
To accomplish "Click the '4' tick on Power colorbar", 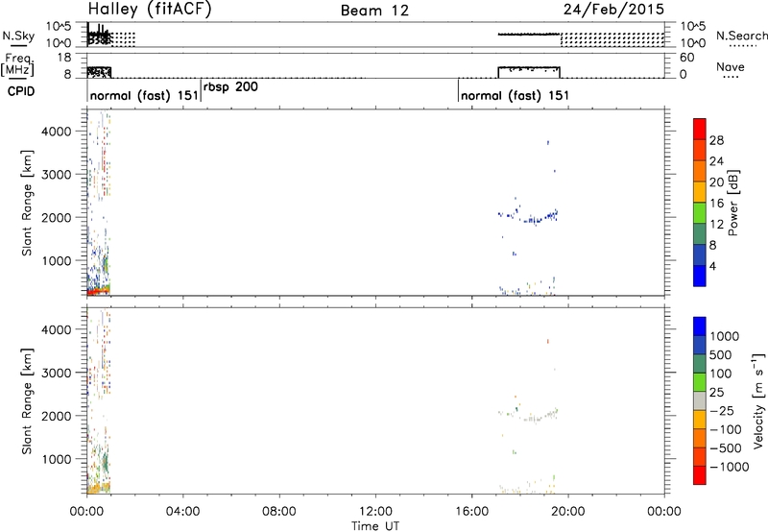I will 712,267.
